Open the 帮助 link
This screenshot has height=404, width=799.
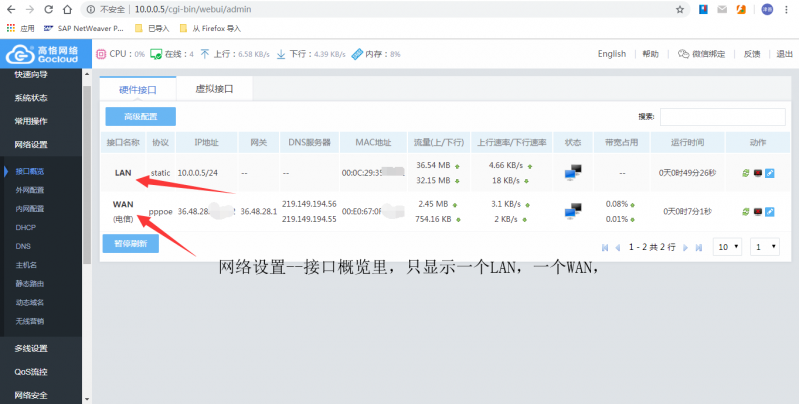(650, 54)
